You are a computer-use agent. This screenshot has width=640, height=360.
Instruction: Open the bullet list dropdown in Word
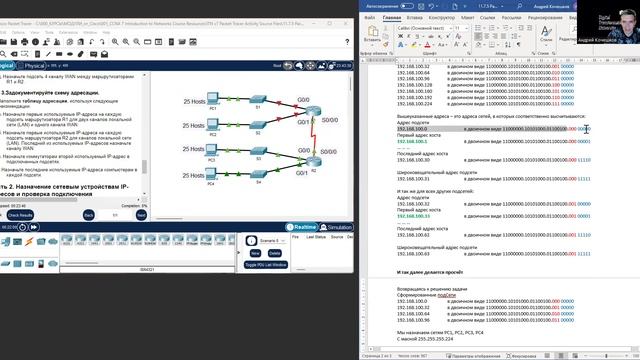pyautogui.click(x=485, y=28)
